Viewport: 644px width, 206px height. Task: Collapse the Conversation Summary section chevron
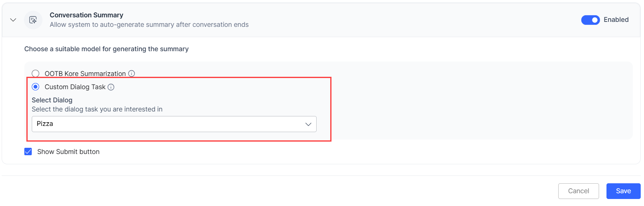(13, 20)
